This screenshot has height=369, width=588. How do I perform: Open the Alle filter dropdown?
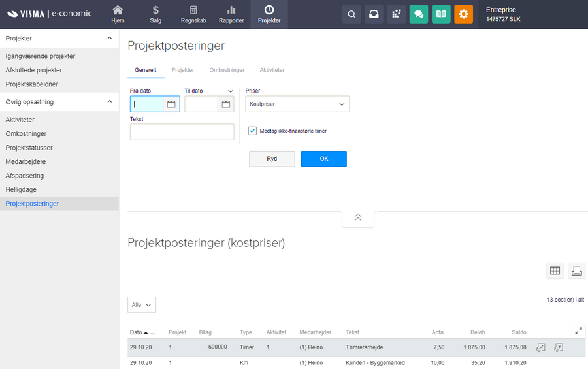pos(142,305)
